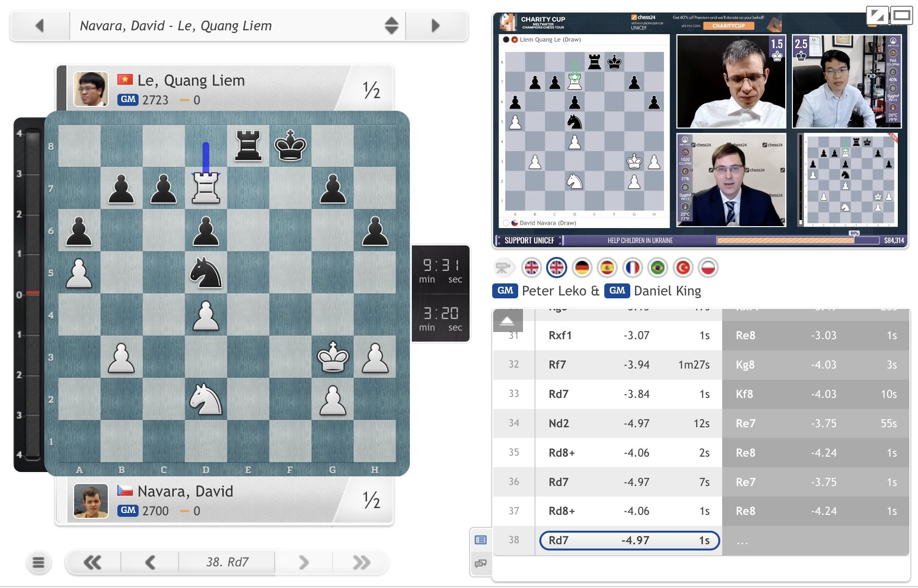Select move 34 Nd2 in move list
Viewport: 918px width, 588px height.
559,423
